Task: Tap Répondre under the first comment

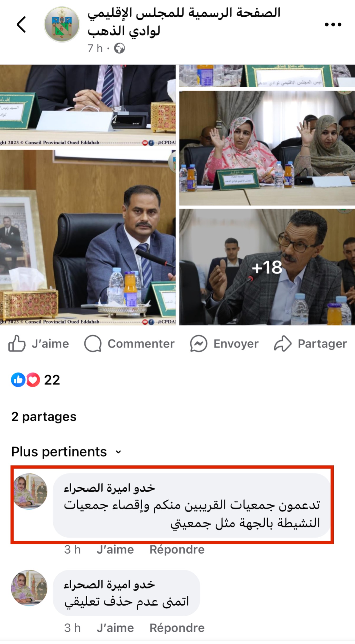Action: 177,550
